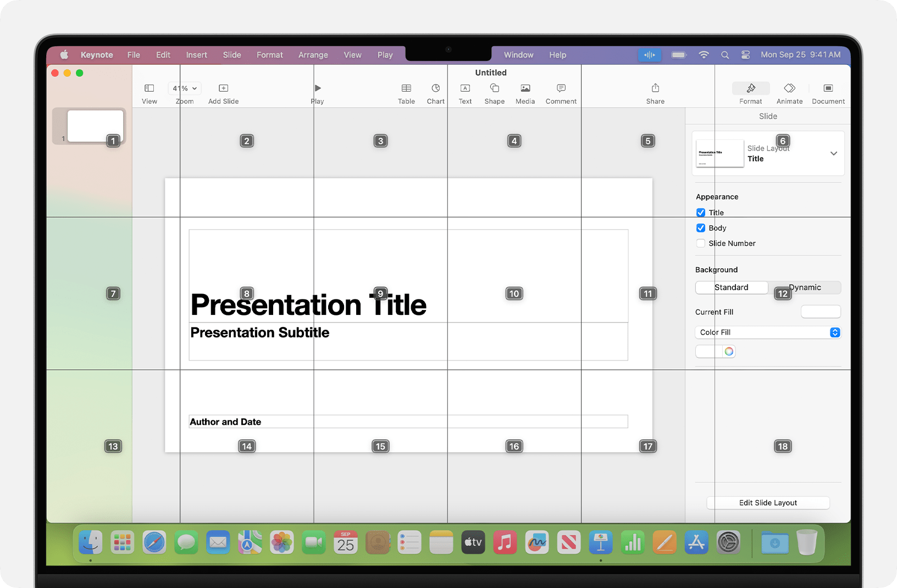Open the Photos app in the Dock
897x588 pixels.
click(282, 543)
